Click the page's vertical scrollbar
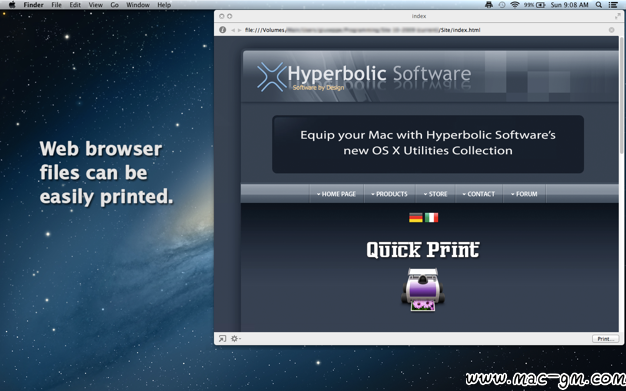Image resolution: width=626 pixels, height=391 pixels. pyautogui.click(x=622, y=95)
